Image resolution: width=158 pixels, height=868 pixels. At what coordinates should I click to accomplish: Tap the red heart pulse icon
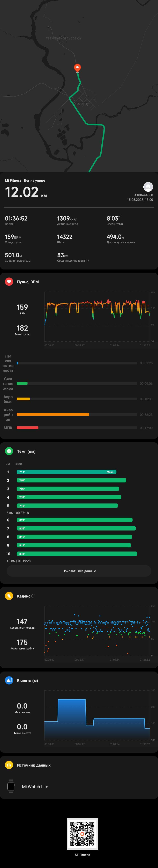[9, 282]
